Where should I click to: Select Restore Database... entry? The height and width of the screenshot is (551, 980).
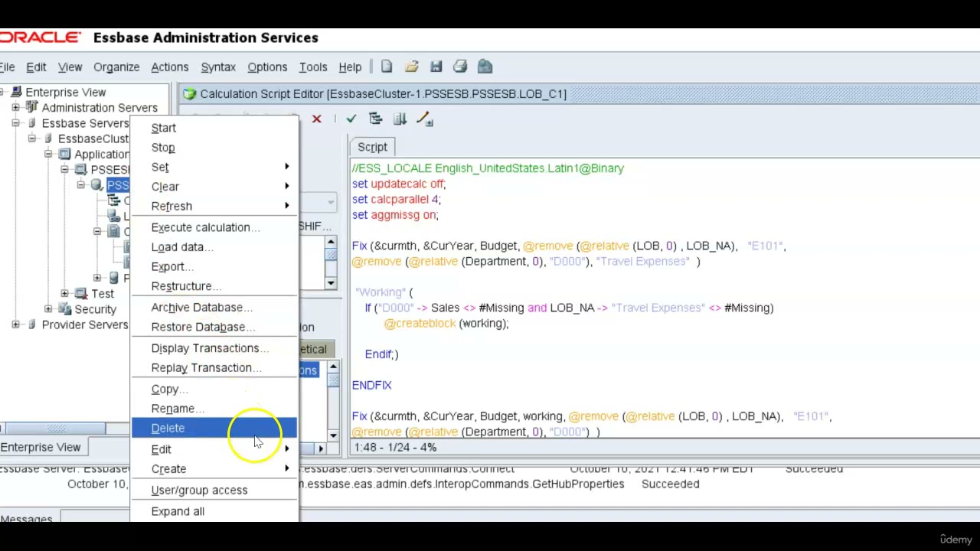click(214, 327)
